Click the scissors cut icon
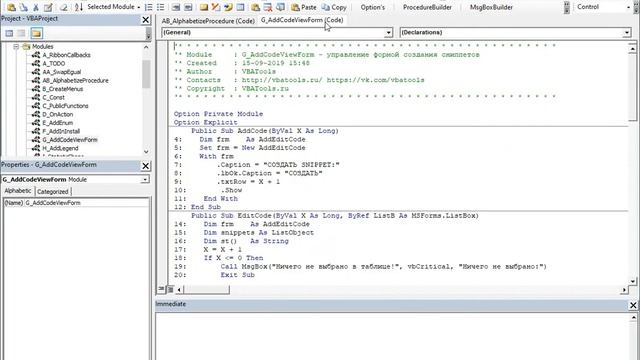Image resolution: width=640 pixels, height=360 pixels. (36, 7)
